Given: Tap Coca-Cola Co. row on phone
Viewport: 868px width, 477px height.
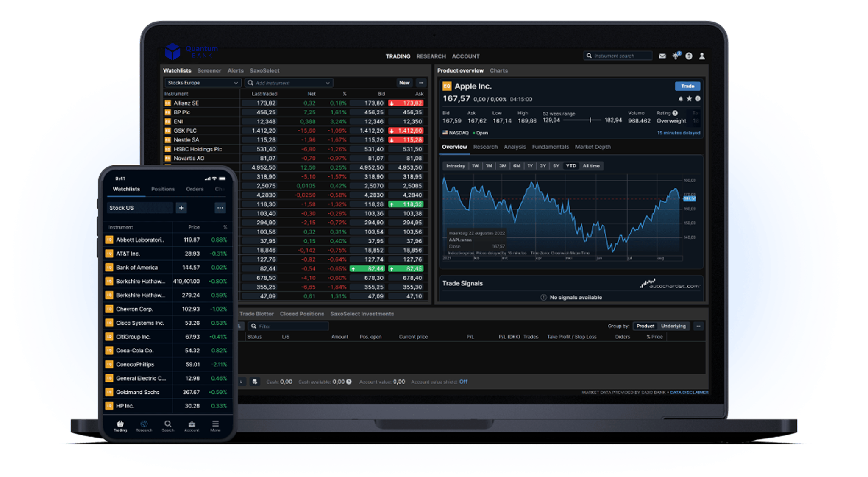Looking at the screenshot, I should pos(167,351).
